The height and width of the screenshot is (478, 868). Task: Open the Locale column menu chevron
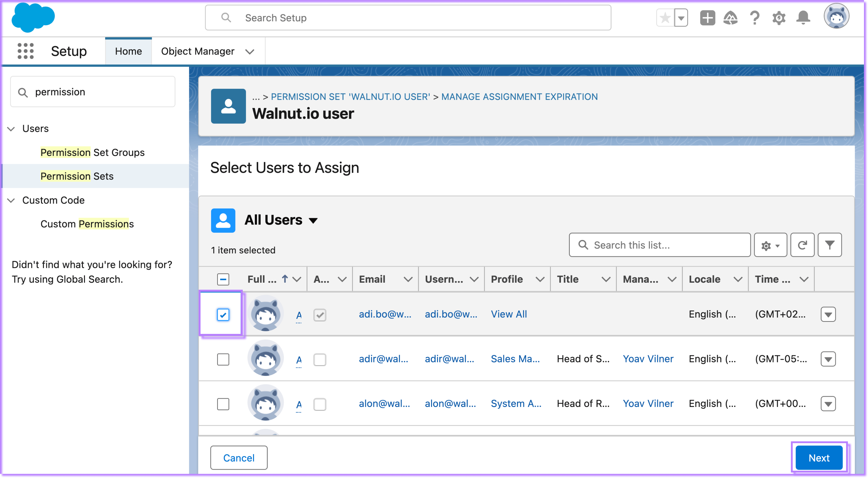point(738,279)
